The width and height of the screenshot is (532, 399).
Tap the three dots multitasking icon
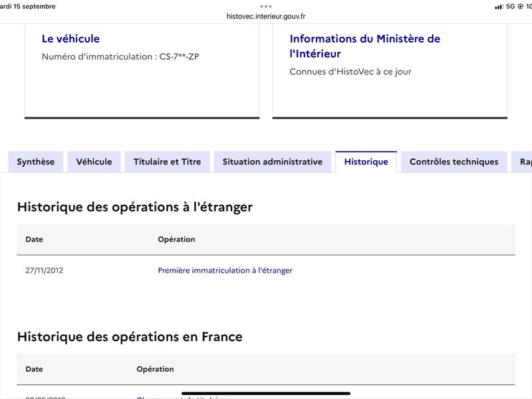265,7
